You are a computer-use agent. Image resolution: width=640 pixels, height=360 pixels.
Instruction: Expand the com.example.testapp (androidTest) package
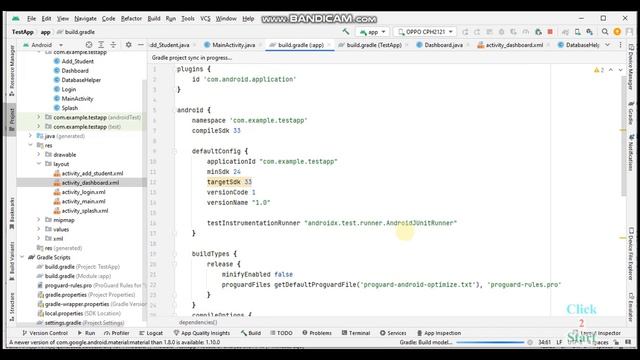39,117
